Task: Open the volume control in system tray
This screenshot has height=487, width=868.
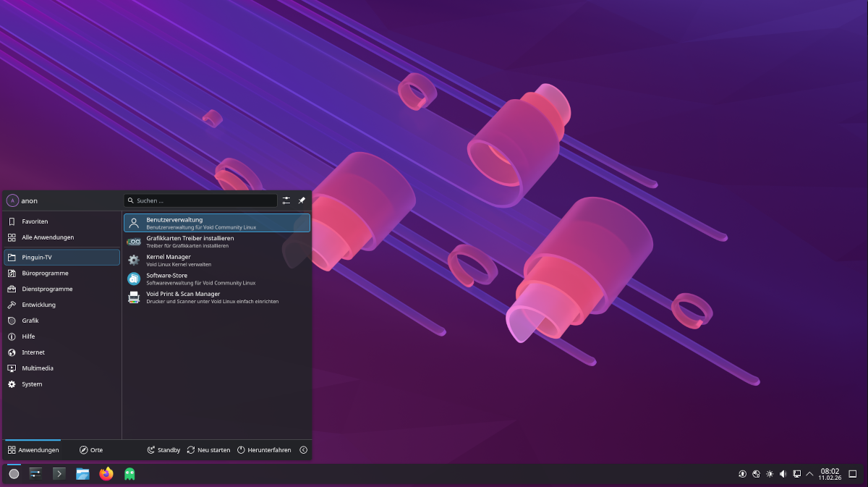Action: (783, 474)
